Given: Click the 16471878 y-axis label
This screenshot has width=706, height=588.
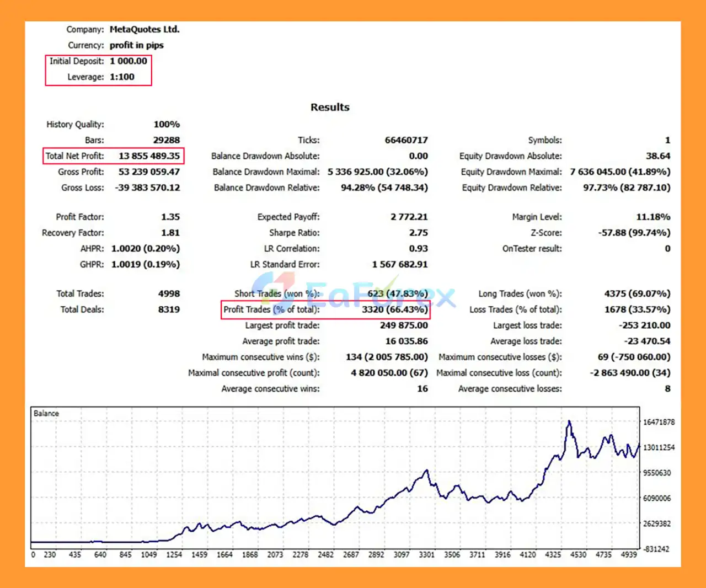Looking at the screenshot, I should click(659, 422).
